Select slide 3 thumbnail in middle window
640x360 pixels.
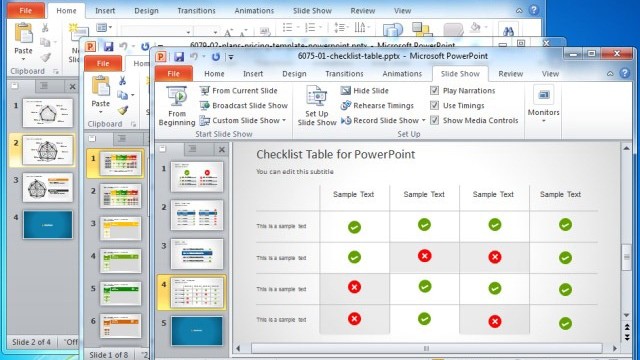120,228
